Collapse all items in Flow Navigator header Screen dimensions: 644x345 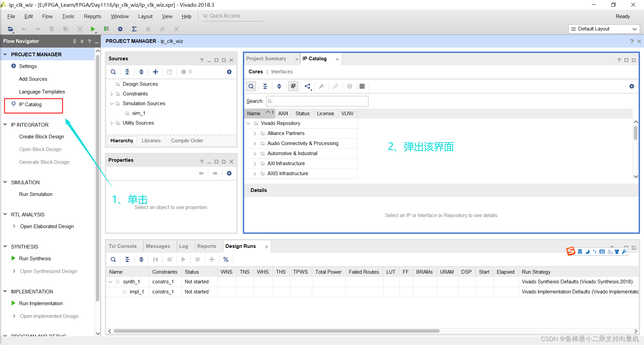pyautogui.click(x=74, y=41)
